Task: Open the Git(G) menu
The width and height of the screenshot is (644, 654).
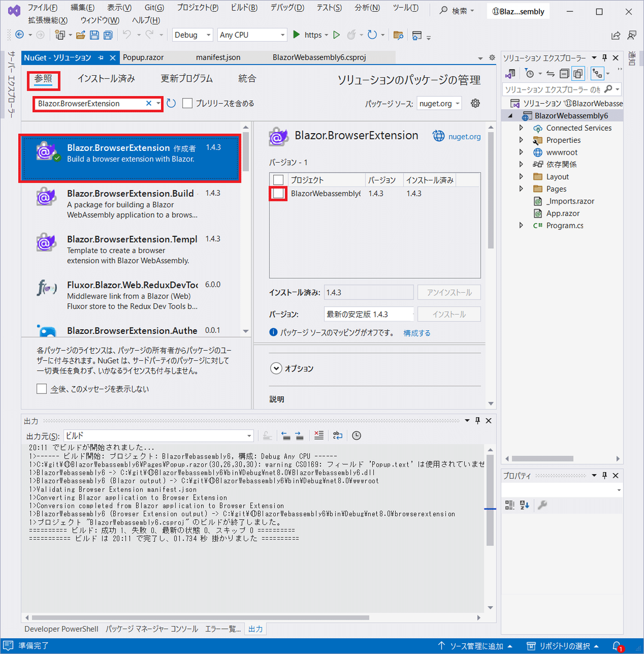Action: click(x=154, y=8)
